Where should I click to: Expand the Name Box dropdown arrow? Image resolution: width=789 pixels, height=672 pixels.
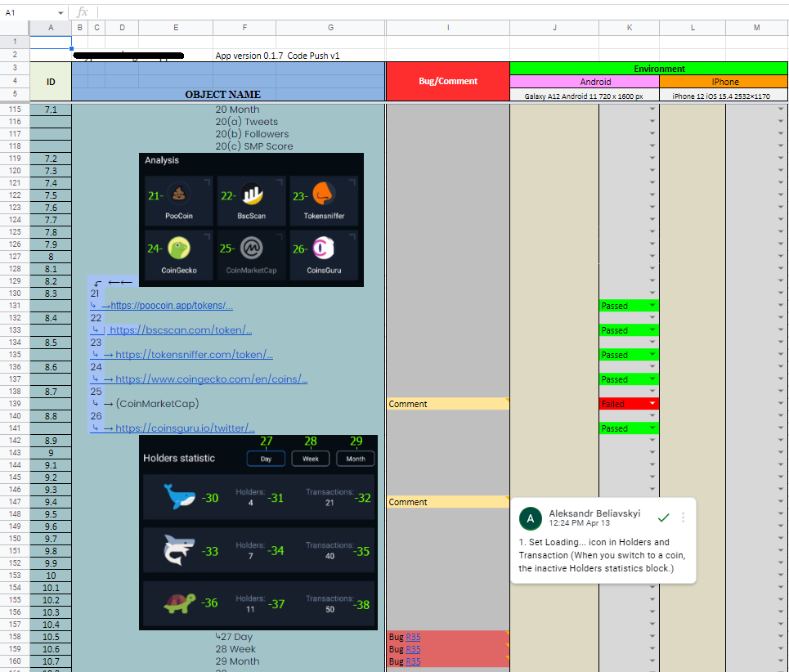[x=61, y=13]
